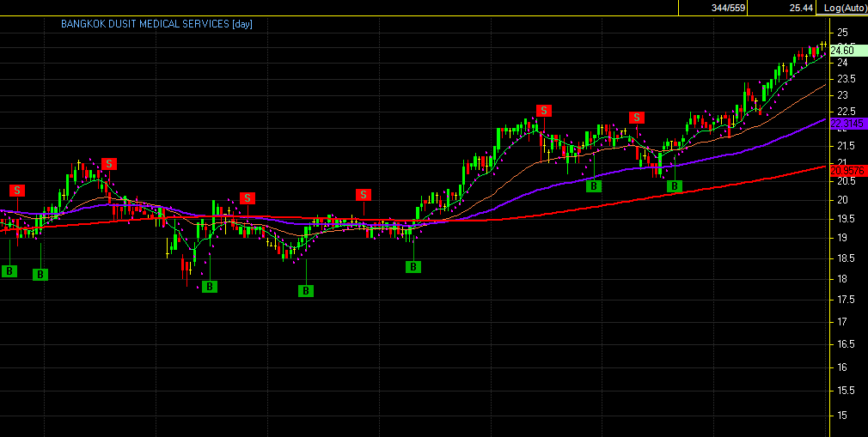Click the 21.5 price axis label
The width and height of the screenshot is (868, 437).
tap(847, 146)
